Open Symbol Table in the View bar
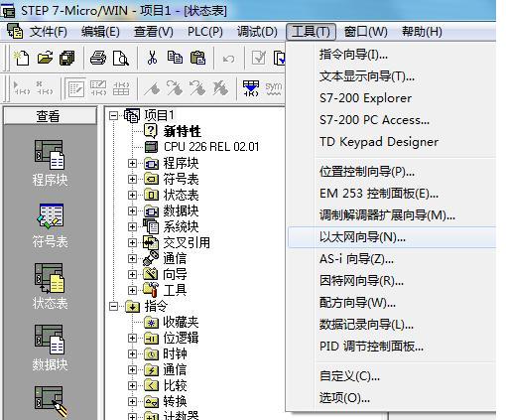The image size is (506, 420). [50, 225]
